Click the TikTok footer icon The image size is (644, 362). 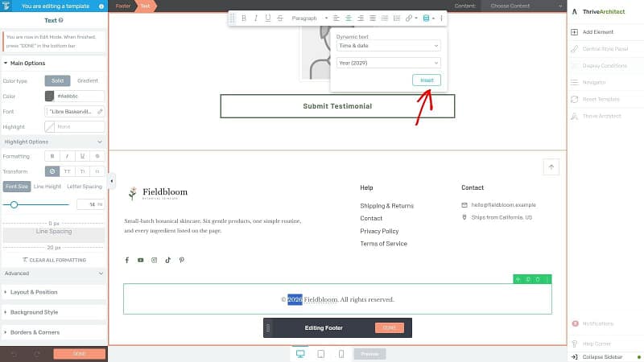coord(168,260)
